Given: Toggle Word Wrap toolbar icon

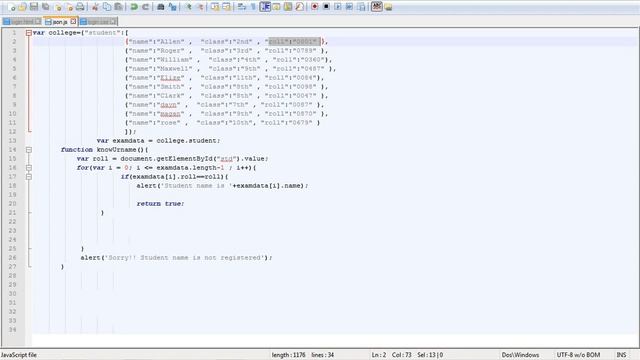Looking at the screenshot, I should click(242, 7).
